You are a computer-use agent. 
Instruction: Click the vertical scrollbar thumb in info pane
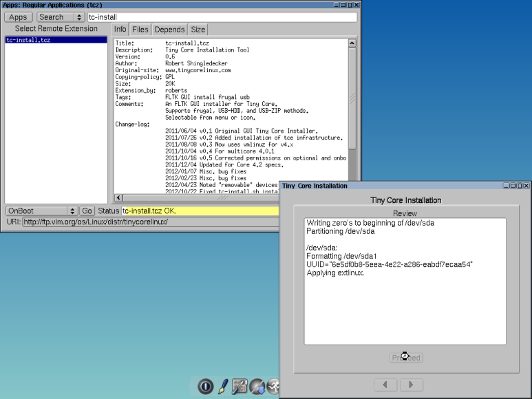pyautogui.click(x=352, y=98)
